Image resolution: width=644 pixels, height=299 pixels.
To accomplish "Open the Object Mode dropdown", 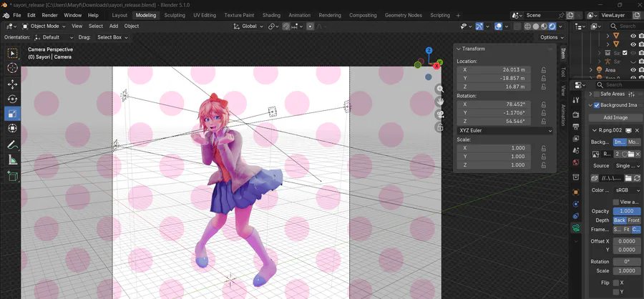I will point(44,26).
